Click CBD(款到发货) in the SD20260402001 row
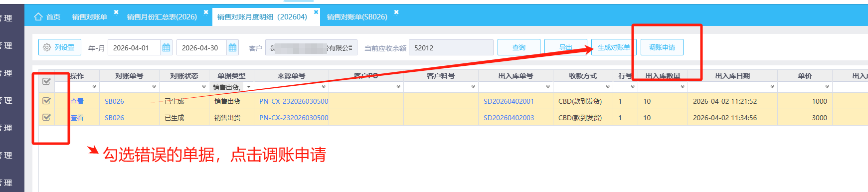The height and width of the screenshot is (192, 868). pos(580,101)
